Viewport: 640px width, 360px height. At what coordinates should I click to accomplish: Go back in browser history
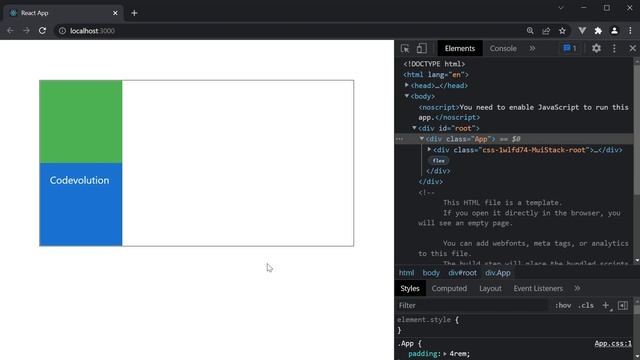point(10,31)
